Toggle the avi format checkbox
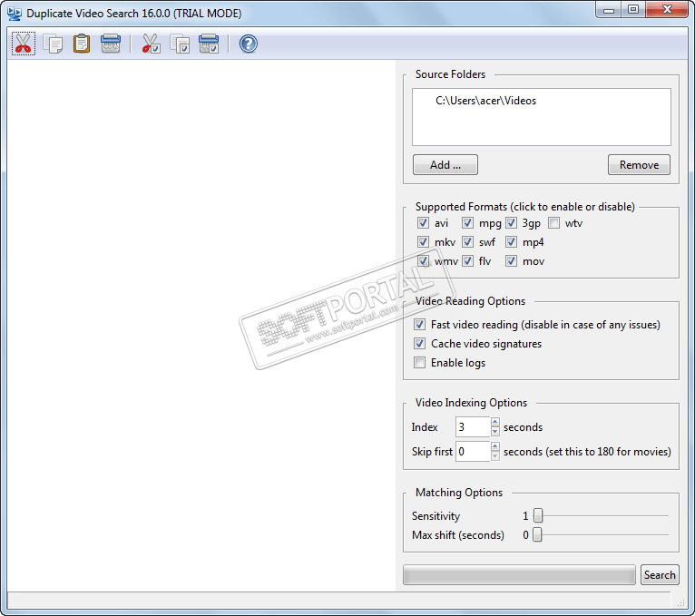Image resolution: width=695 pixels, height=616 pixels. tap(423, 223)
